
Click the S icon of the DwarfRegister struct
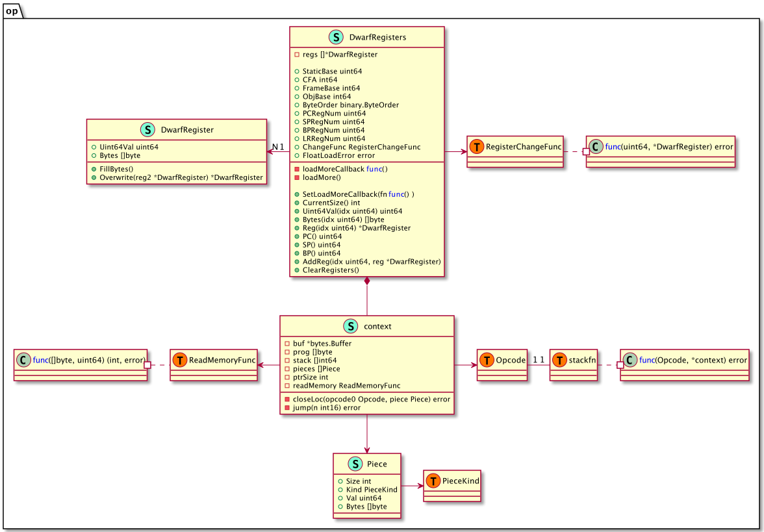pyautogui.click(x=149, y=130)
